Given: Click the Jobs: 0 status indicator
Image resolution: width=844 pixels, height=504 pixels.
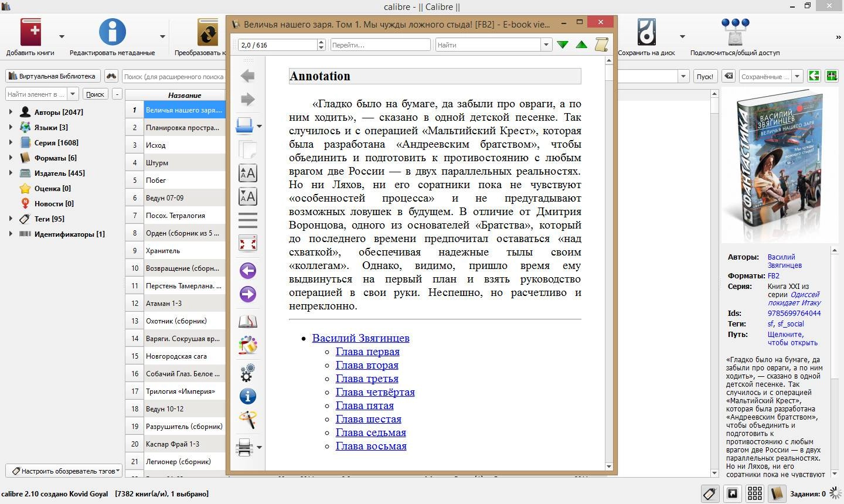Looking at the screenshot, I should pos(808,493).
